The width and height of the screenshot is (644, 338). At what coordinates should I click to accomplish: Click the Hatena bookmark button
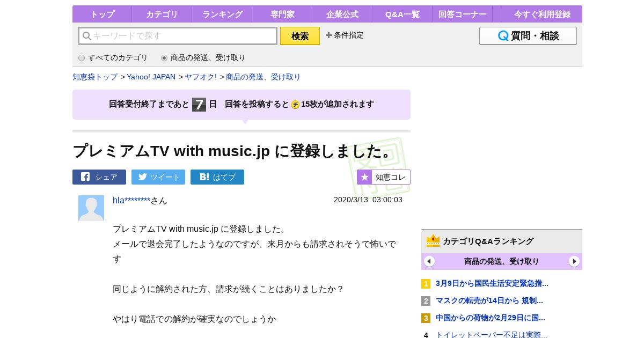click(217, 177)
